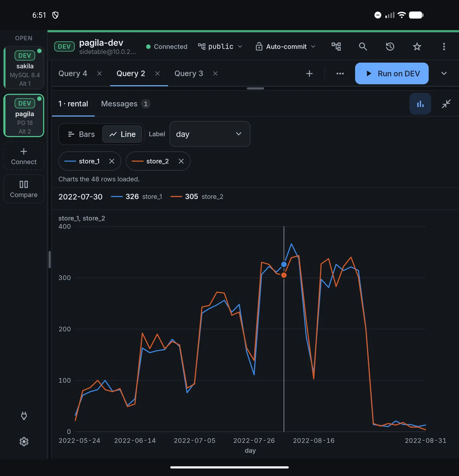Click the sidebar resize handle
Screen dimensions: 459x476
click(x=50, y=259)
